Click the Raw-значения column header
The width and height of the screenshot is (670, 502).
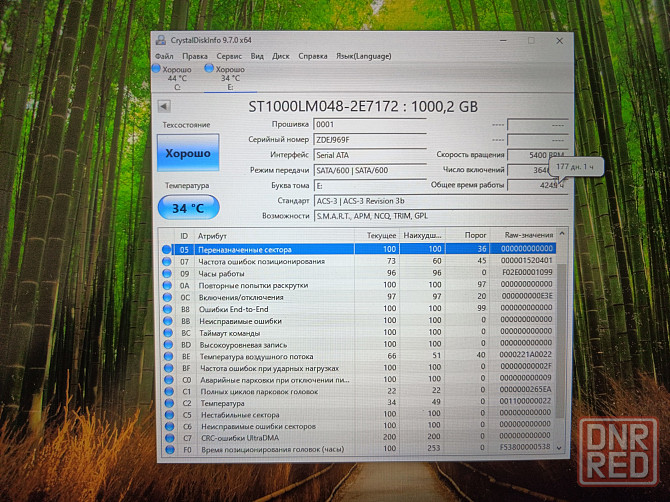tap(522, 235)
